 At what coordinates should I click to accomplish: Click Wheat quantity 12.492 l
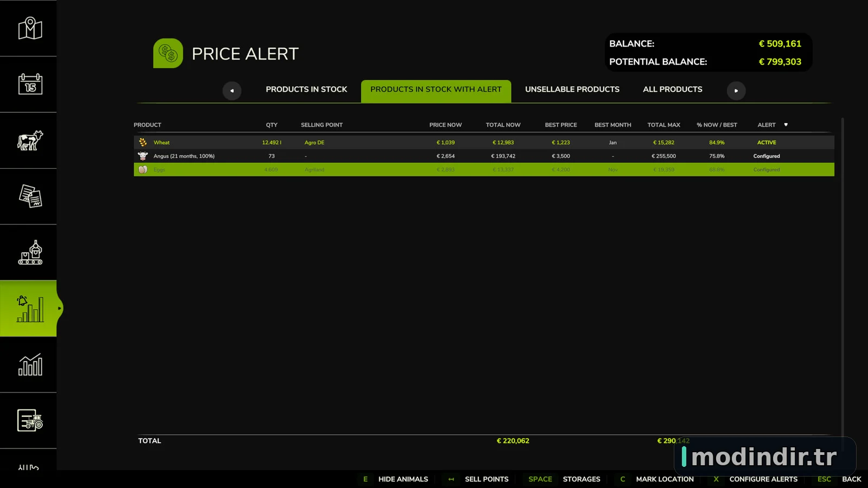tap(272, 143)
